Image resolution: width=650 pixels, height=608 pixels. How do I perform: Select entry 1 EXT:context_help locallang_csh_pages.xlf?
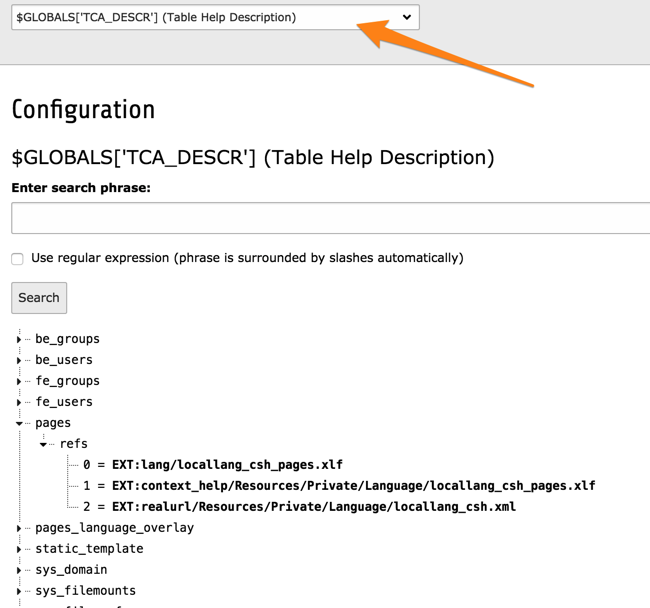[x=339, y=486]
